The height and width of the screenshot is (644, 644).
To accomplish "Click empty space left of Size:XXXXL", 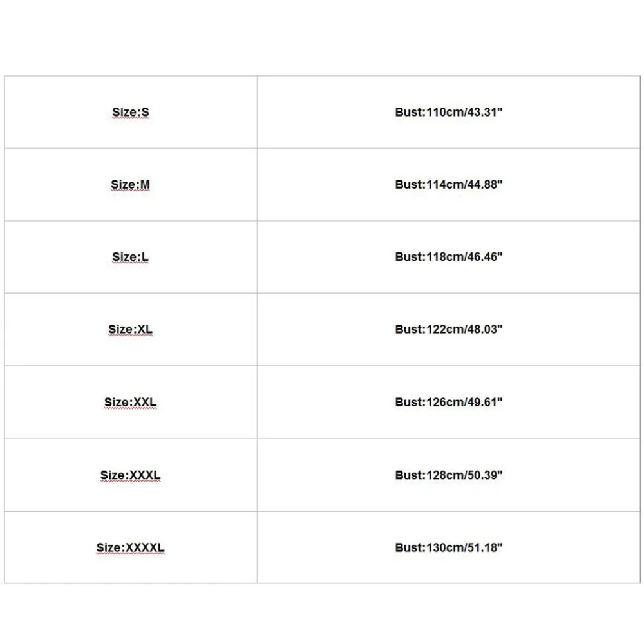I will click(x=50, y=547).
